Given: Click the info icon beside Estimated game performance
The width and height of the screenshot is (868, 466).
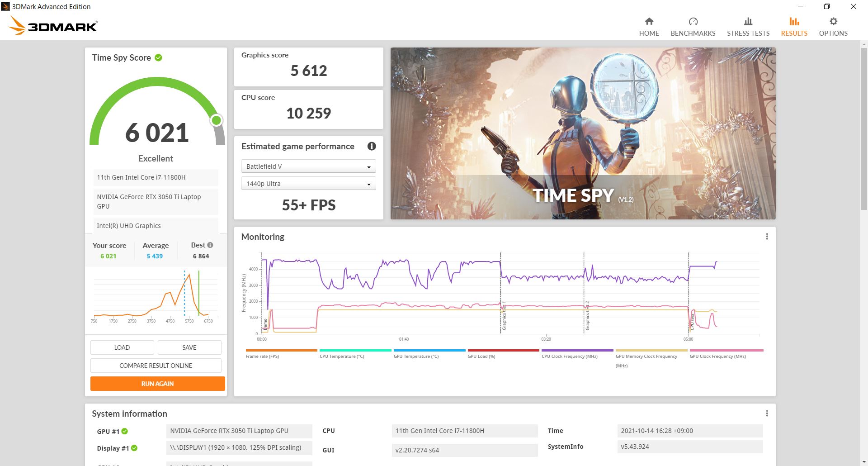Looking at the screenshot, I should tap(372, 146).
